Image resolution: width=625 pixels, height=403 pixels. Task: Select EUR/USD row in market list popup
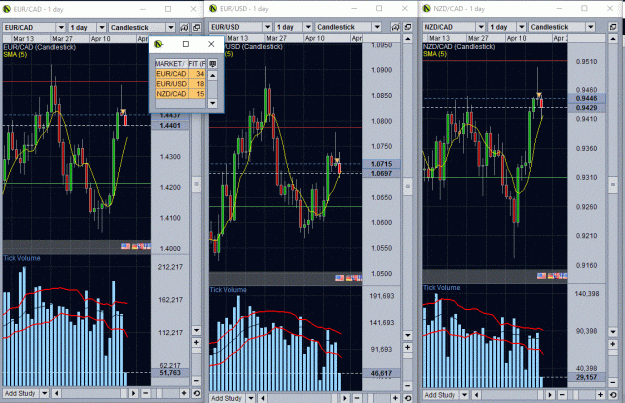pos(180,84)
